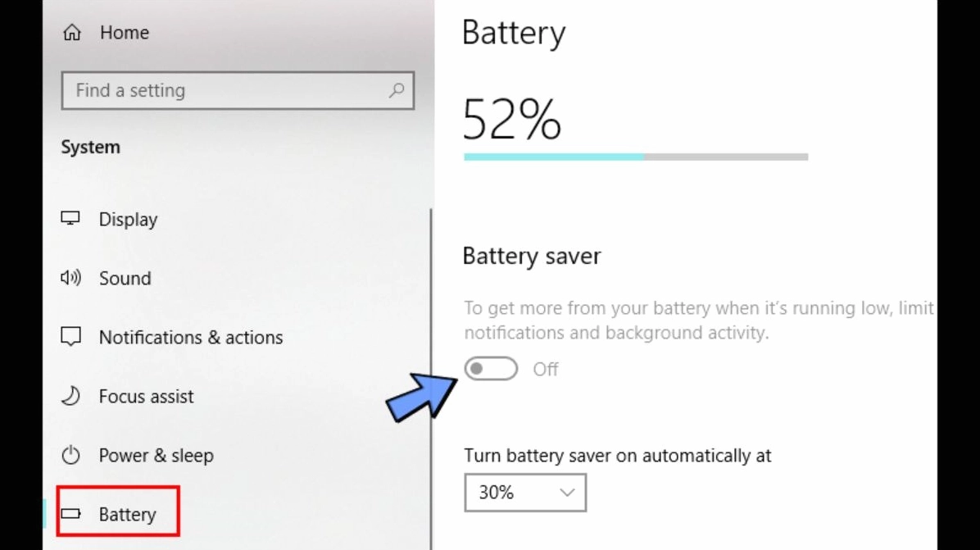Click the Display monitor icon

click(x=70, y=218)
